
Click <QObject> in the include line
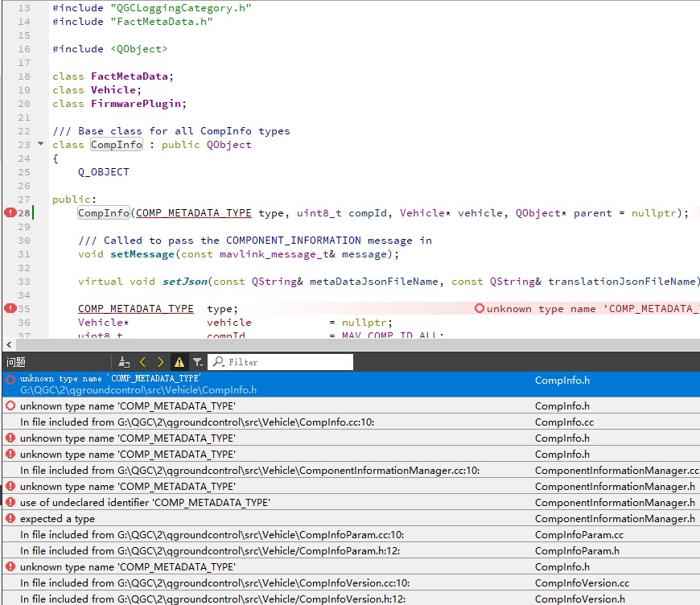click(139, 48)
